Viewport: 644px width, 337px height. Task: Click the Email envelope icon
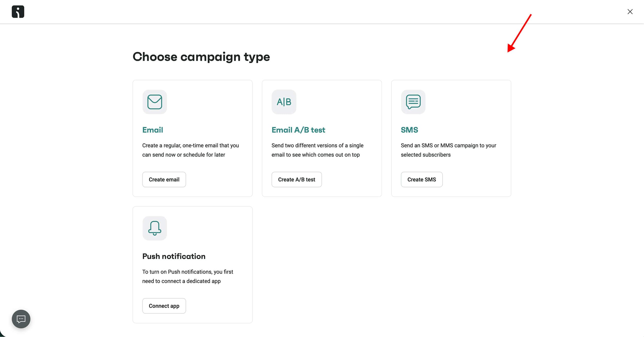pyautogui.click(x=155, y=102)
